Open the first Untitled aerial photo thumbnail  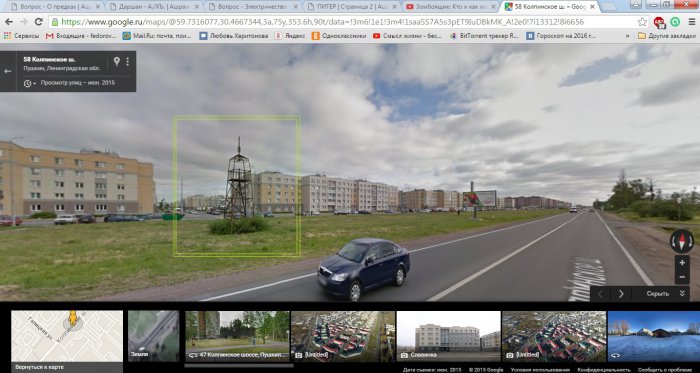click(x=343, y=336)
